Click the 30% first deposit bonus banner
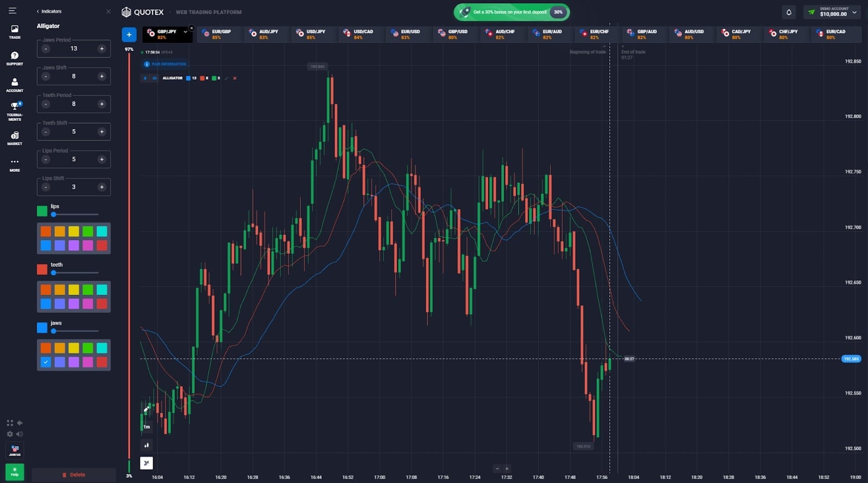This screenshot has width=868, height=483. pyautogui.click(x=512, y=12)
